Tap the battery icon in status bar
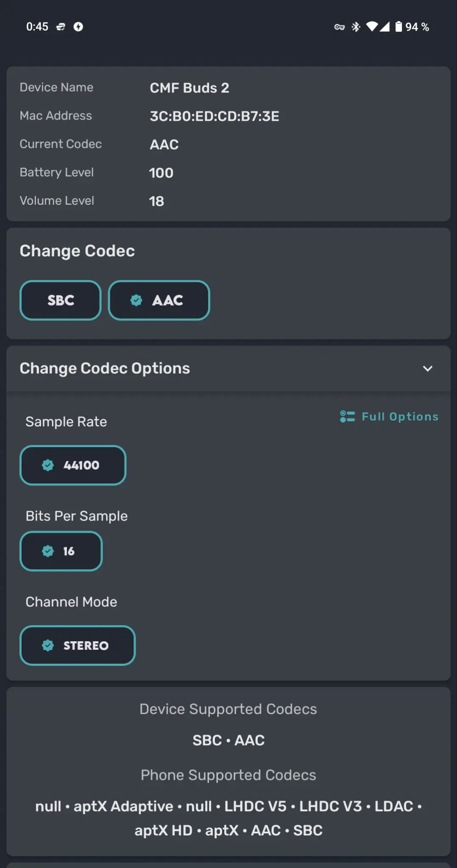The height and width of the screenshot is (868, 457). click(x=398, y=27)
